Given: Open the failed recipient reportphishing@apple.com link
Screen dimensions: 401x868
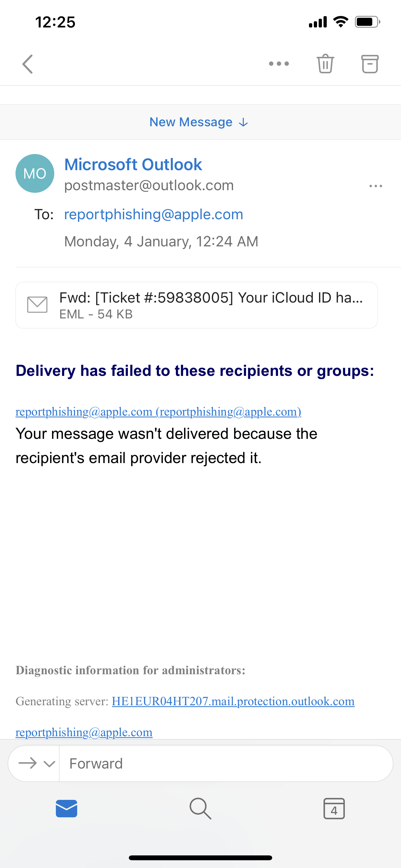Looking at the screenshot, I should click(159, 412).
